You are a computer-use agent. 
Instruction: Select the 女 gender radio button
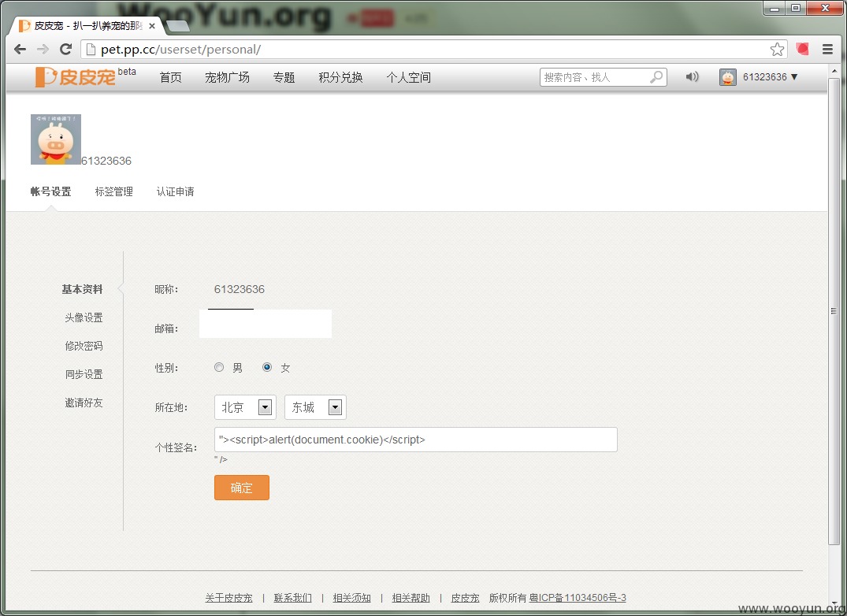click(267, 367)
